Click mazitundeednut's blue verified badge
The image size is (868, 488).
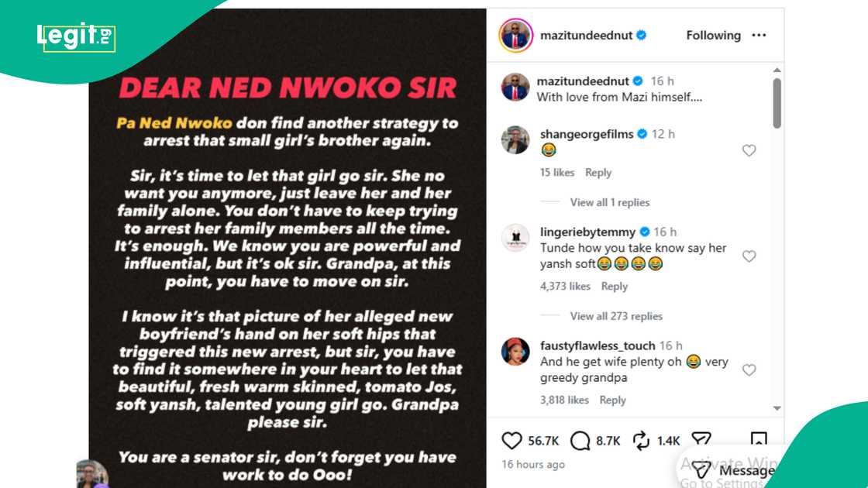[x=642, y=35]
